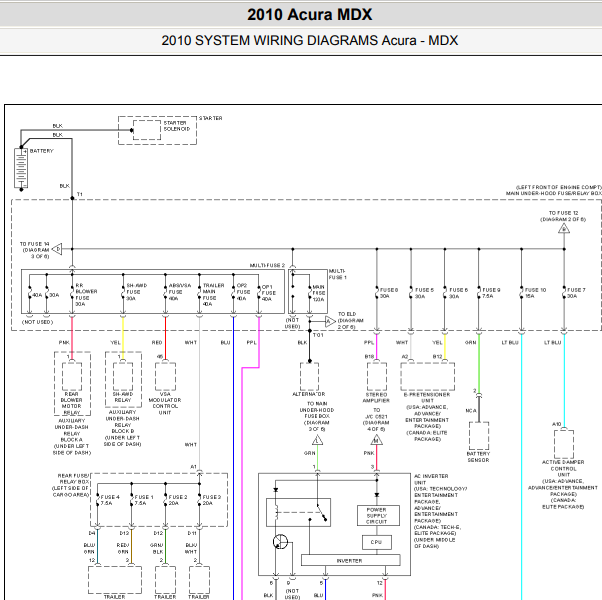Click the 2010 Acura MDX title

tap(309, 15)
